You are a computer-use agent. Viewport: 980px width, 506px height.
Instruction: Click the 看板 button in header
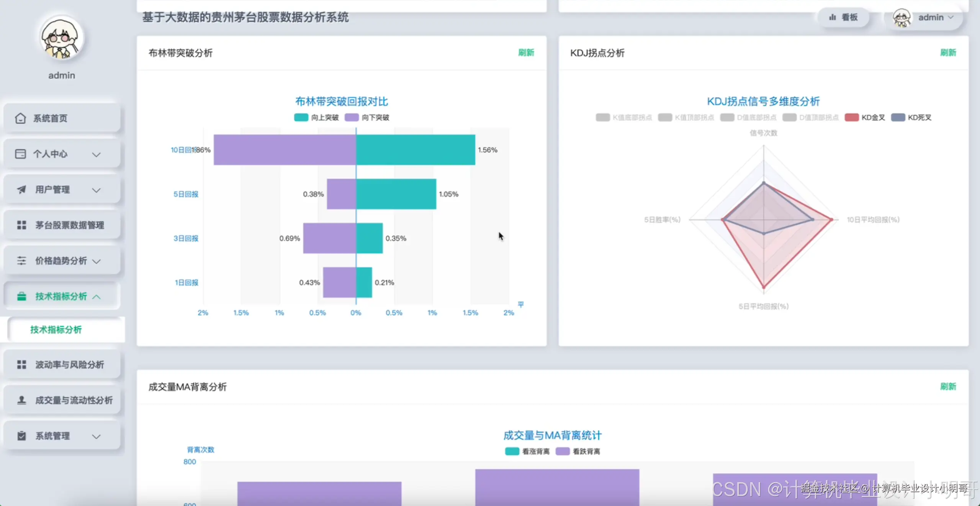[x=843, y=17]
